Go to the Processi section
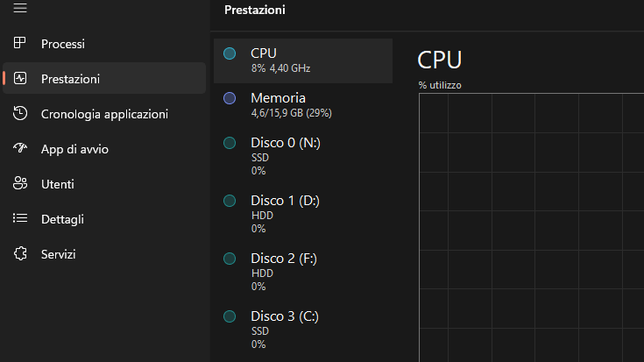This screenshot has height=362, width=644. 104,44
